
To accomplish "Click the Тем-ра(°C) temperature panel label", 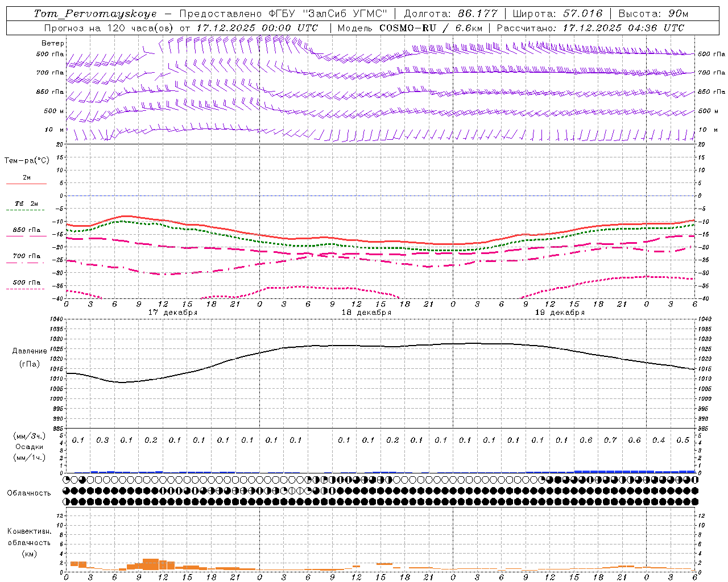I will click(x=27, y=161).
